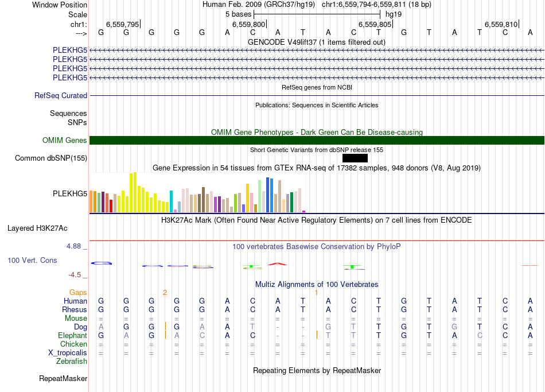This screenshot has height=392, width=545.
Task: Click the RefSeq Curated track label
Action: pos(60,95)
